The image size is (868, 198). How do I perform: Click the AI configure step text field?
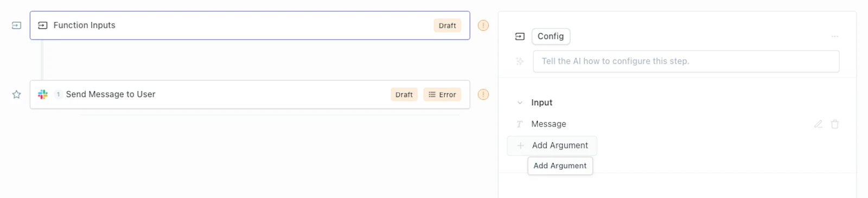(x=686, y=61)
